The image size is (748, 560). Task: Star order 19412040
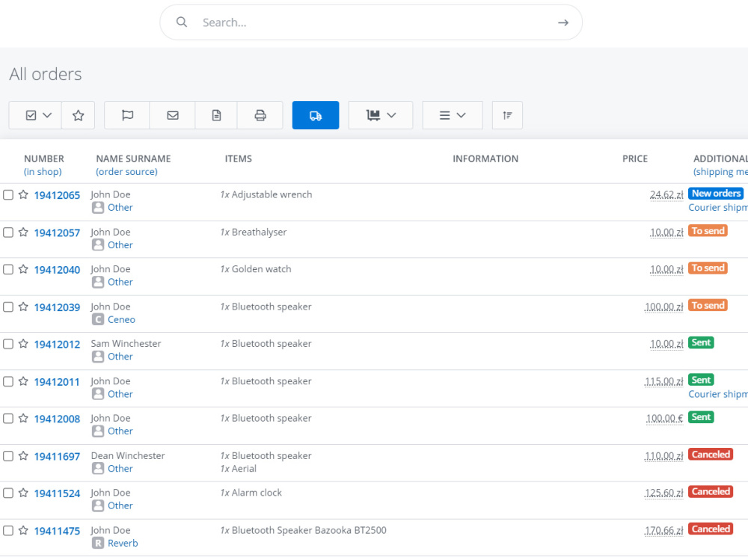pyautogui.click(x=23, y=269)
